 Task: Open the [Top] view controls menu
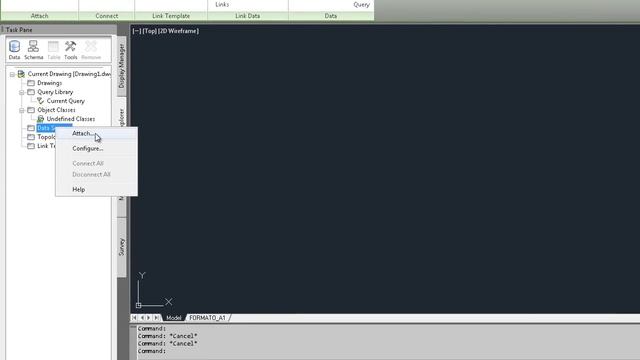point(149,31)
